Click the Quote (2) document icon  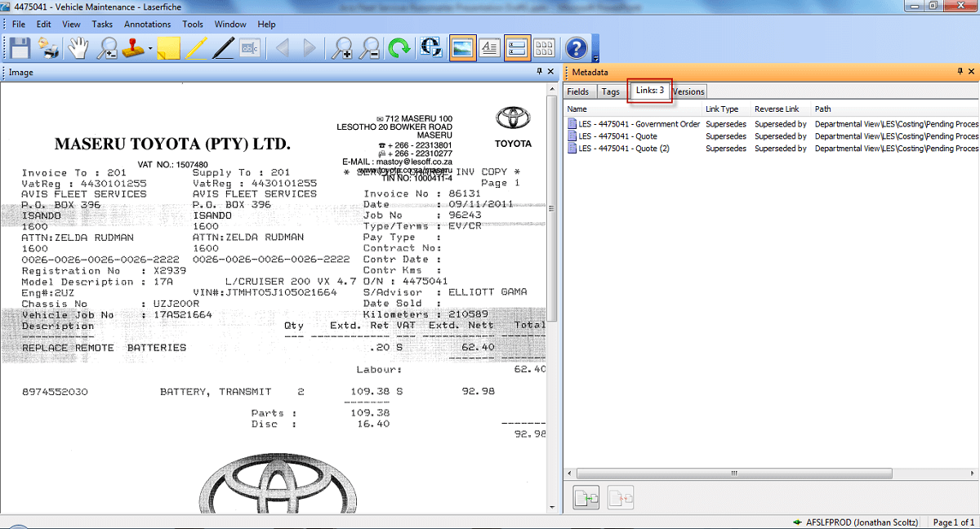click(572, 149)
